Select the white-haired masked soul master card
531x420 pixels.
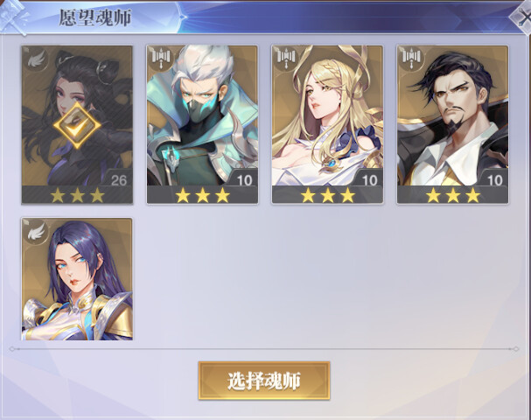(x=202, y=124)
